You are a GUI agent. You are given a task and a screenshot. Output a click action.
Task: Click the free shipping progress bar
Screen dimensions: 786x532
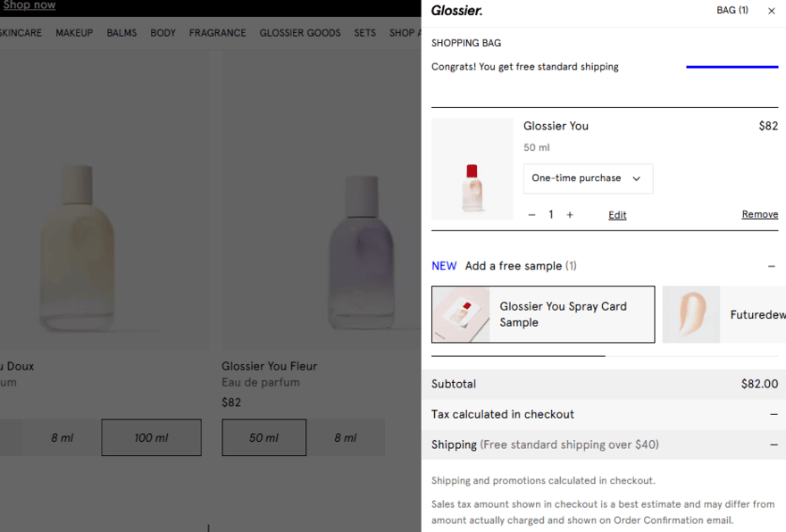pyautogui.click(x=732, y=66)
